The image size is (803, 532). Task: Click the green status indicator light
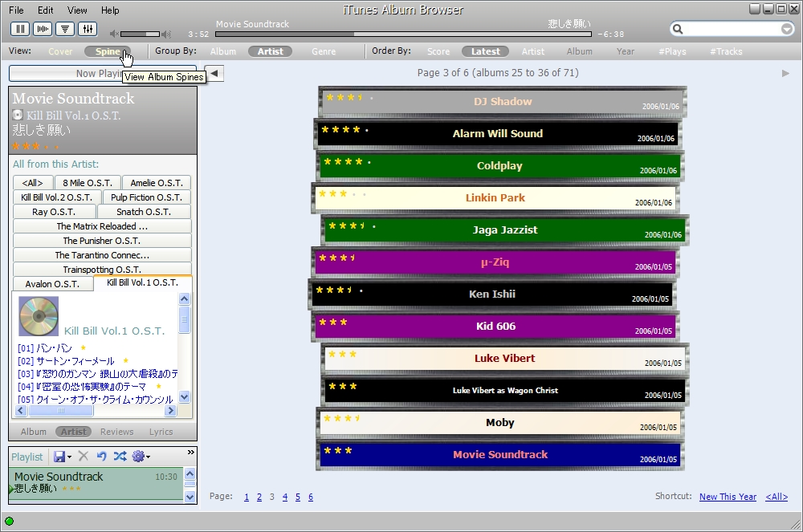pyautogui.click(x=9, y=522)
